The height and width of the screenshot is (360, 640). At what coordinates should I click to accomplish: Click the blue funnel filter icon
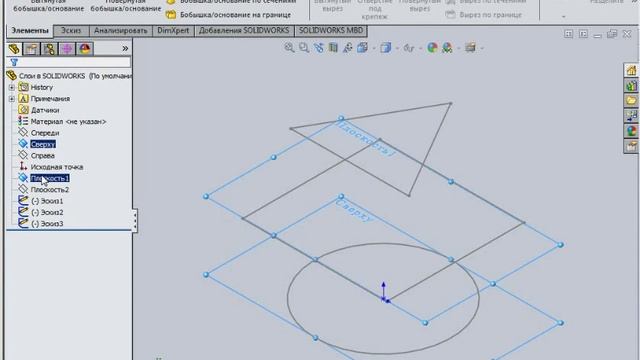pyautogui.click(x=14, y=62)
